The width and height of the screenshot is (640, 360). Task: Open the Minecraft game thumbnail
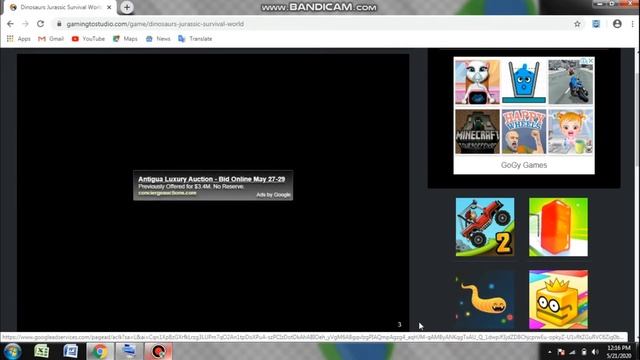pyautogui.click(x=477, y=131)
